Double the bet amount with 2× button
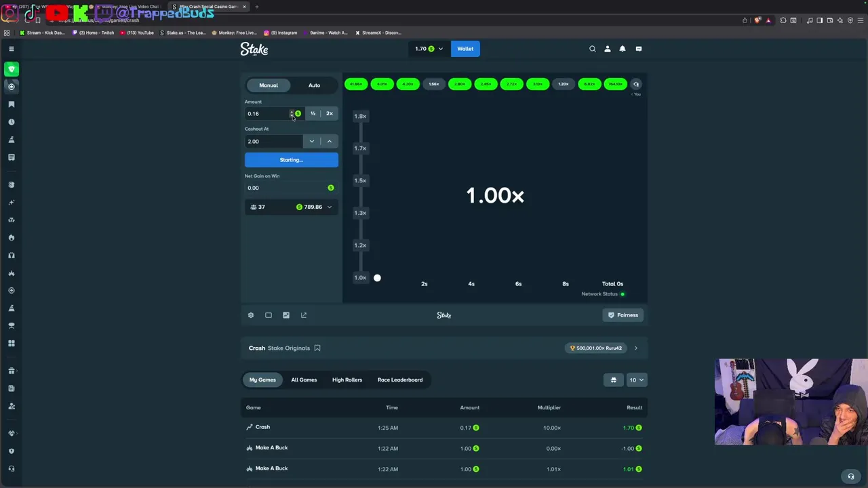The width and height of the screenshot is (868, 488). 330,114
